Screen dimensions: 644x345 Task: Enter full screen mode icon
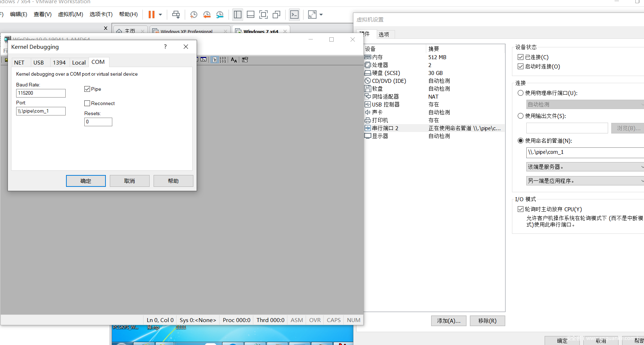263,15
